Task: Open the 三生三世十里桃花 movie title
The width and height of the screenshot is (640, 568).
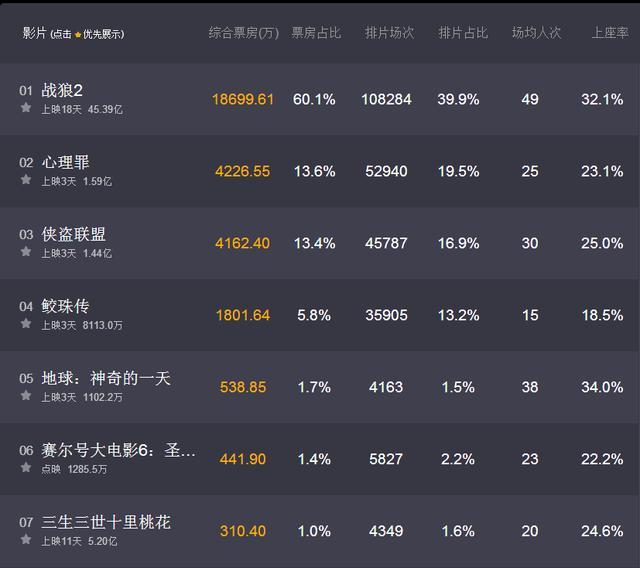Action: point(106,522)
